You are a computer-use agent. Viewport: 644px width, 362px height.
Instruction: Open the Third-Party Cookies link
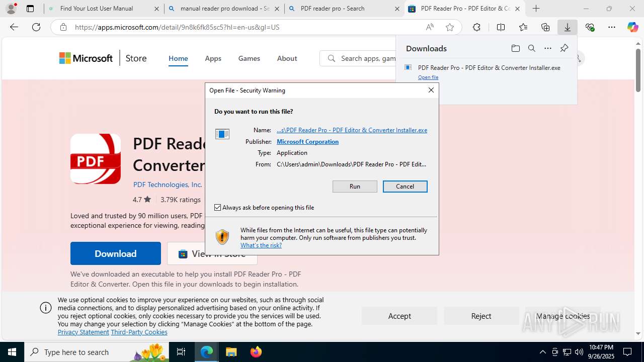coord(139,332)
